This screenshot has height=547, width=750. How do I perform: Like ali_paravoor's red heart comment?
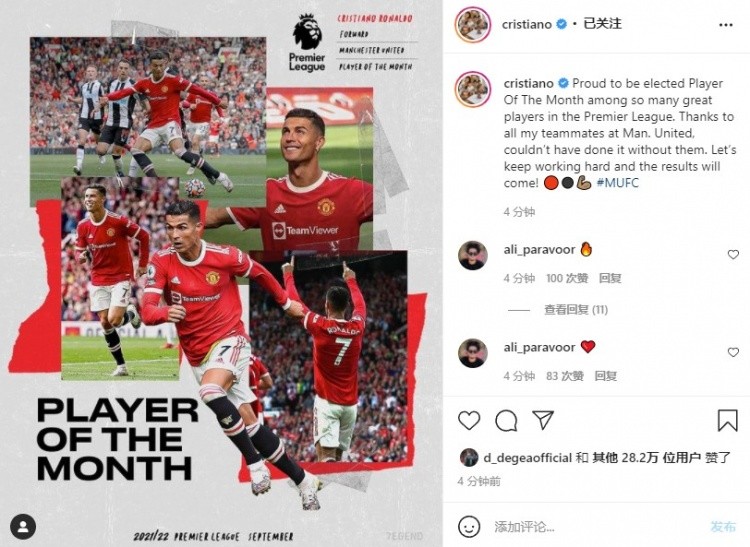tap(733, 352)
